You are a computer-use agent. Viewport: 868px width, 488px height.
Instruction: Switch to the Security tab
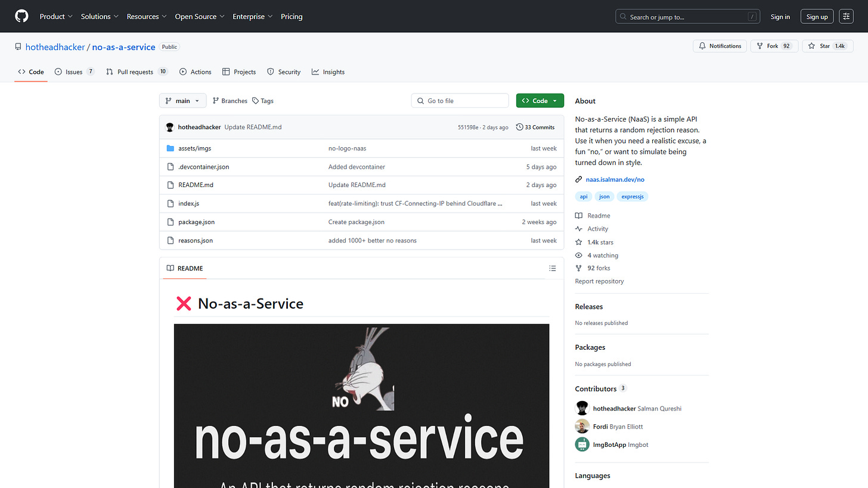click(x=284, y=72)
